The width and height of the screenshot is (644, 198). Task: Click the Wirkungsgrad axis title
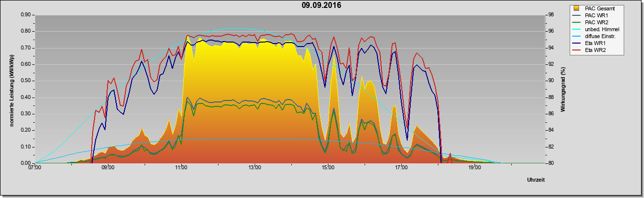[563, 89]
